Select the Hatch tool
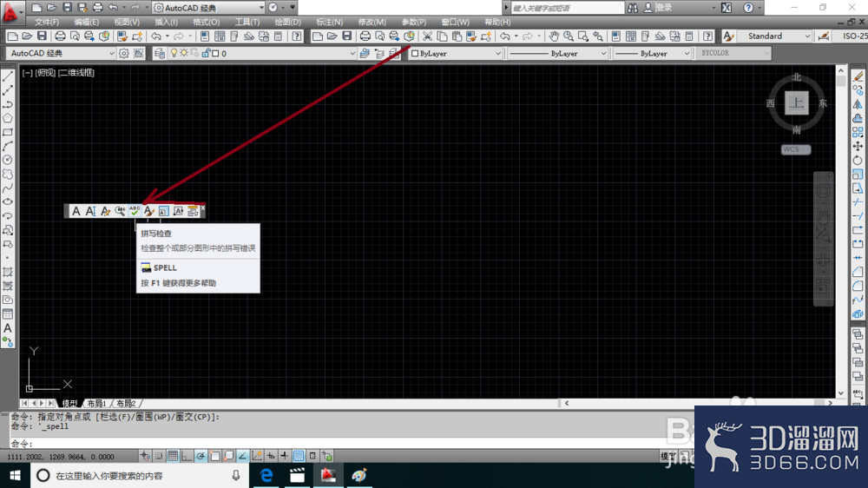868x488 pixels. tap(8, 272)
